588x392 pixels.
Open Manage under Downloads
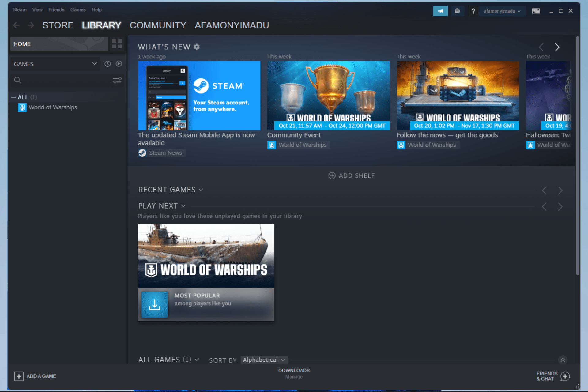[294, 377]
